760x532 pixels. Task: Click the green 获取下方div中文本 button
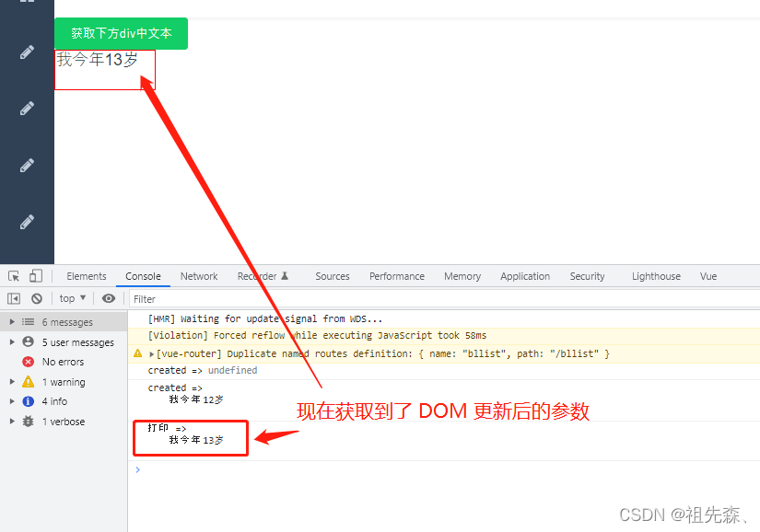click(122, 33)
